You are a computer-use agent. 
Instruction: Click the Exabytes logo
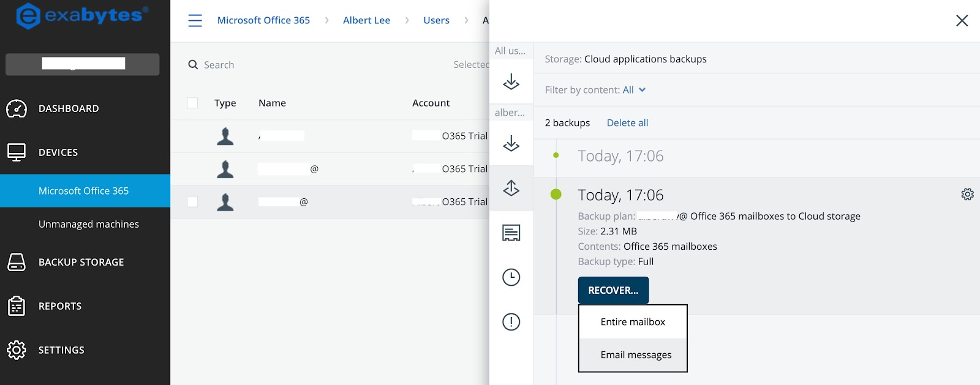pos(82,16)
